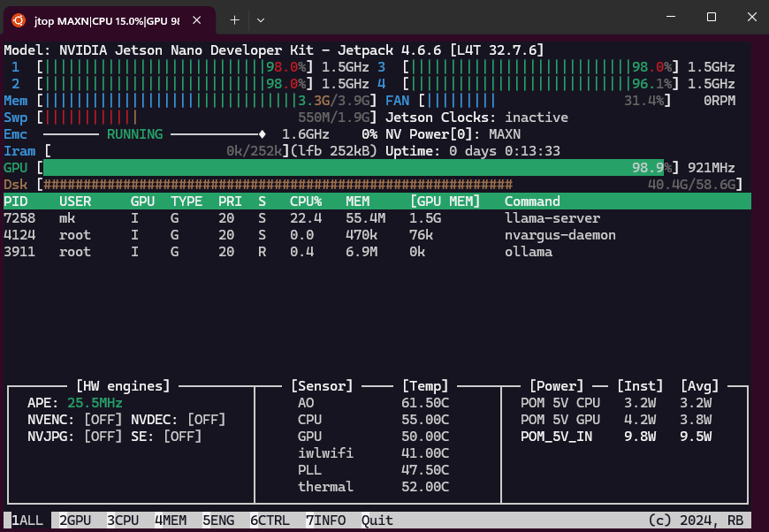This screenshot has height=532, width=769.
Task: Select the llama-server process row
Action: 377,218
